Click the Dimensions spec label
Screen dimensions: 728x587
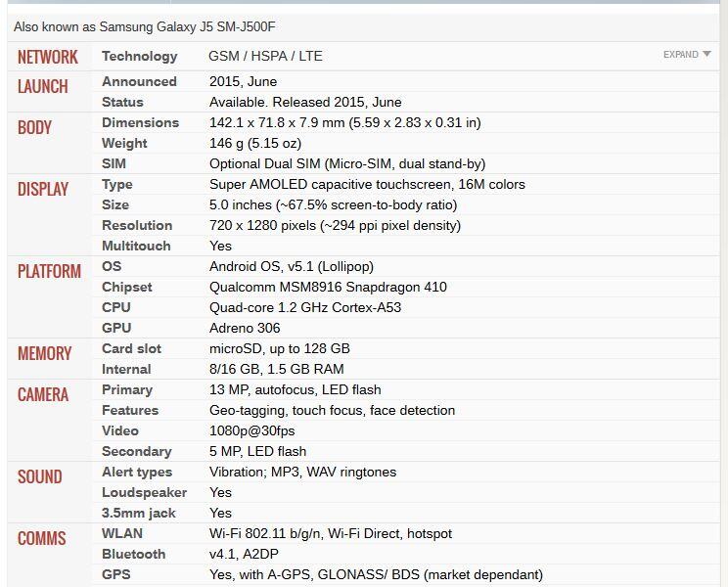click(141, 122)
